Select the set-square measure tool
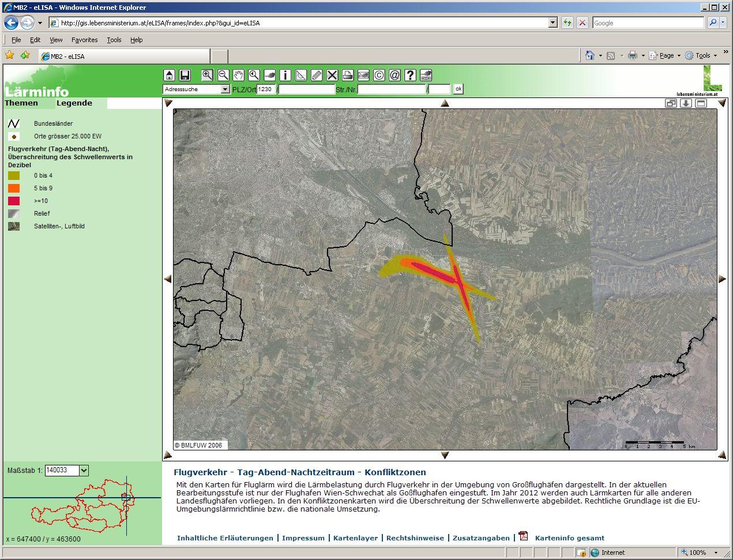The height and width of the screenshot is (560, 733). pos(301,75)
